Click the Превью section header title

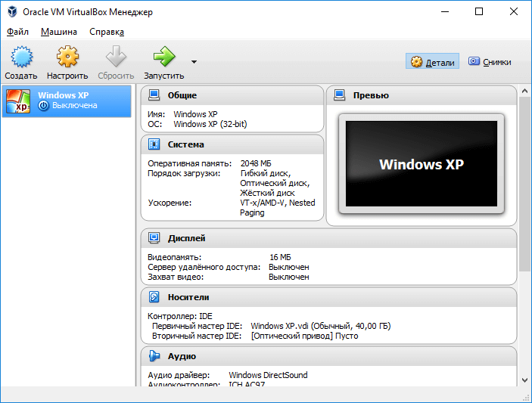(371, 95)
